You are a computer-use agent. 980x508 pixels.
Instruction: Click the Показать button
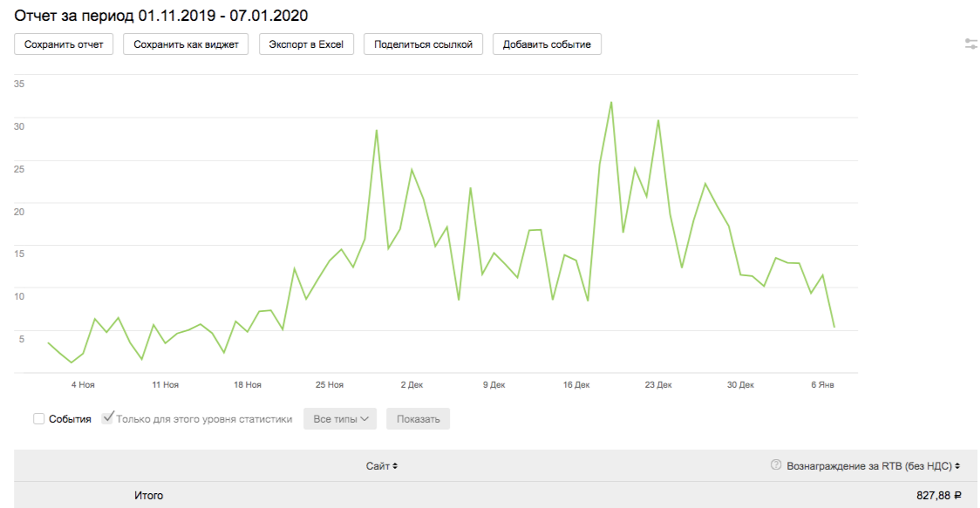pos(419,419)
